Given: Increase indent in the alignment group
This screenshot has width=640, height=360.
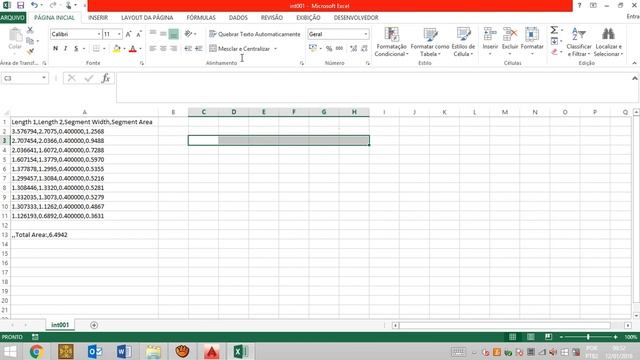Looking at the screenshot, I should [x=199, y=49].
